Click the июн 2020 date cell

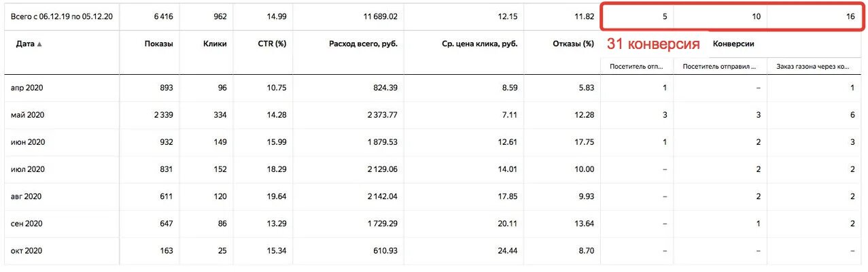(x=28, y=142)
